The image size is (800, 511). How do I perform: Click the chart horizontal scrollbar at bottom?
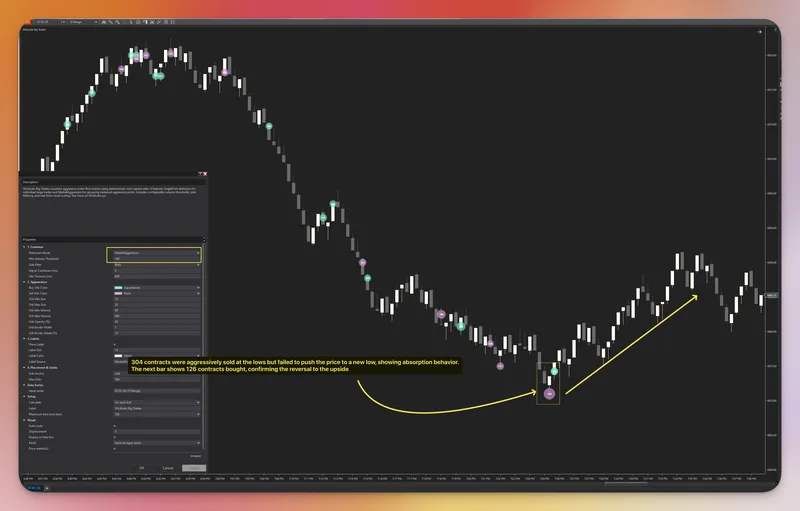(627, 483)
